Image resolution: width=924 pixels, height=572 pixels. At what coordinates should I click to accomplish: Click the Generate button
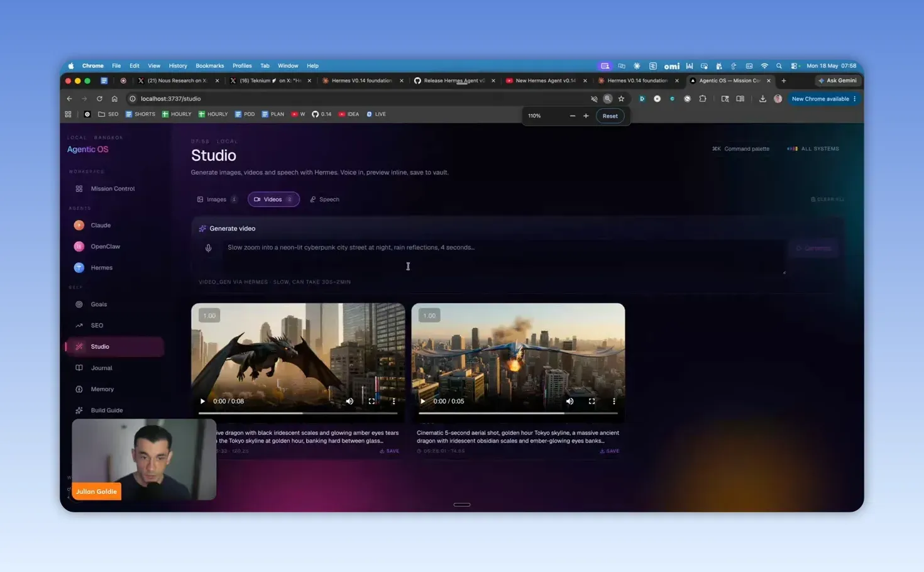tap(815, 248)
